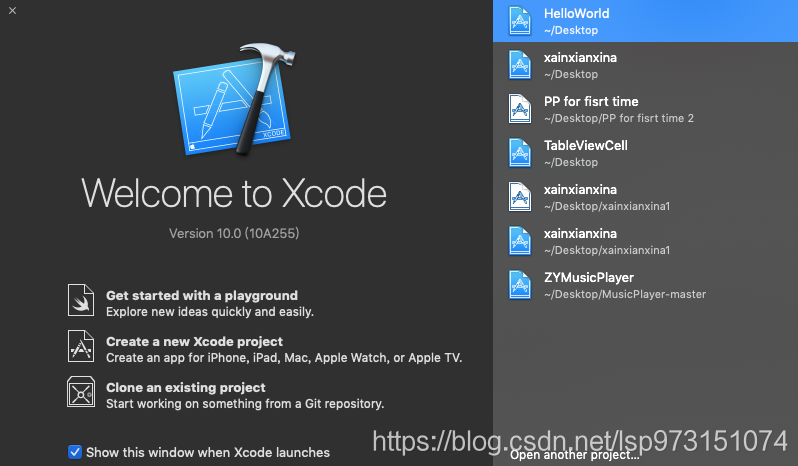Choose Clone an existing project
This screenshot has height=466, width=798.
(186, 388)
